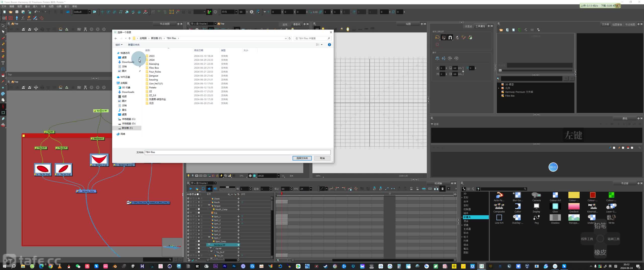The height and width of the screenshot is (270, 644).
Task: Disable the Cheek layer in timeline
Action: (188, 198)
